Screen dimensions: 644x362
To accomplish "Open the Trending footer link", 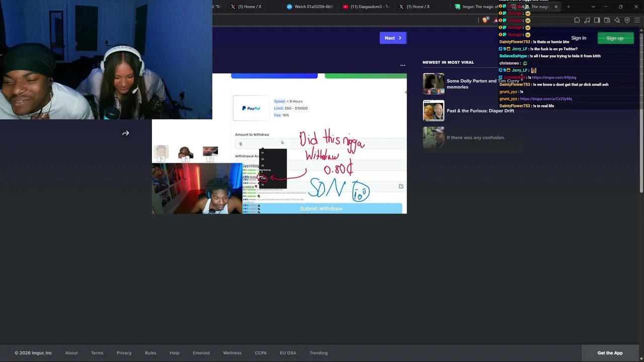I will pyautogui.click(x=318, y=353).
